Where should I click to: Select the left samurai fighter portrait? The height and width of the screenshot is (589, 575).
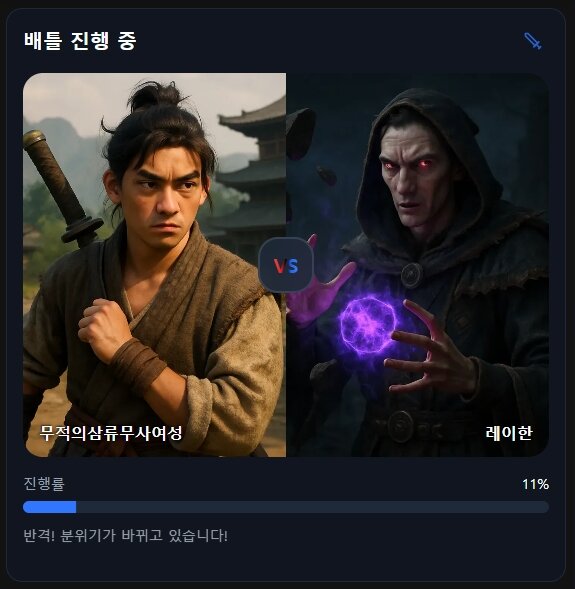[x=154, y=265]
